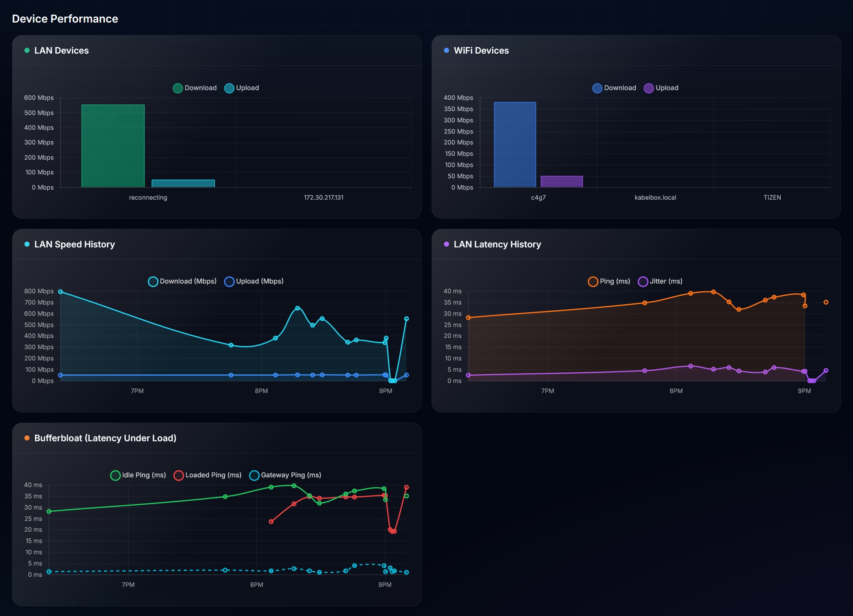
Task: Hide Upload series in WiFi Devices chart
Action: [661, 88]
